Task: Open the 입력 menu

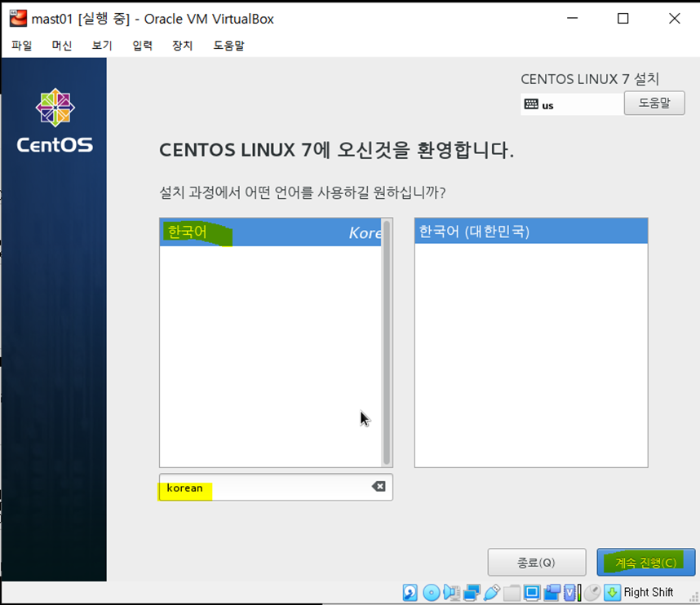Action: (143, 46)
